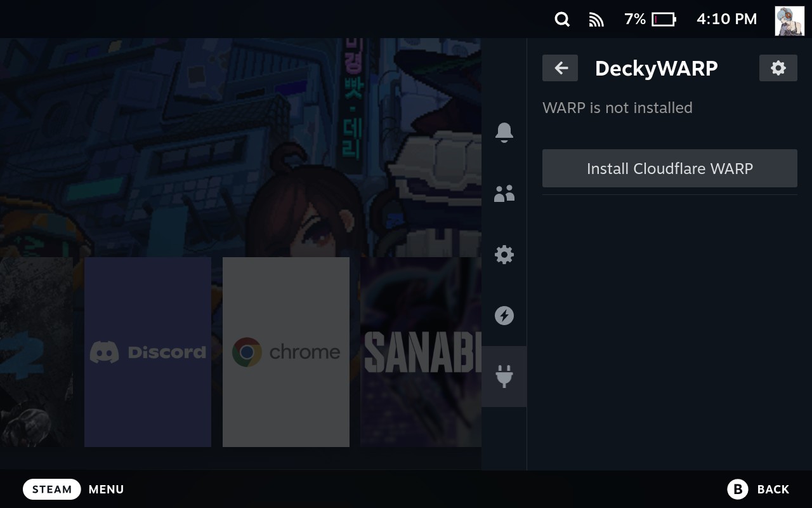The height and width of the screenshot is (508, 812).
Task: Open the user profile avatar
Action: pos(789,21)
